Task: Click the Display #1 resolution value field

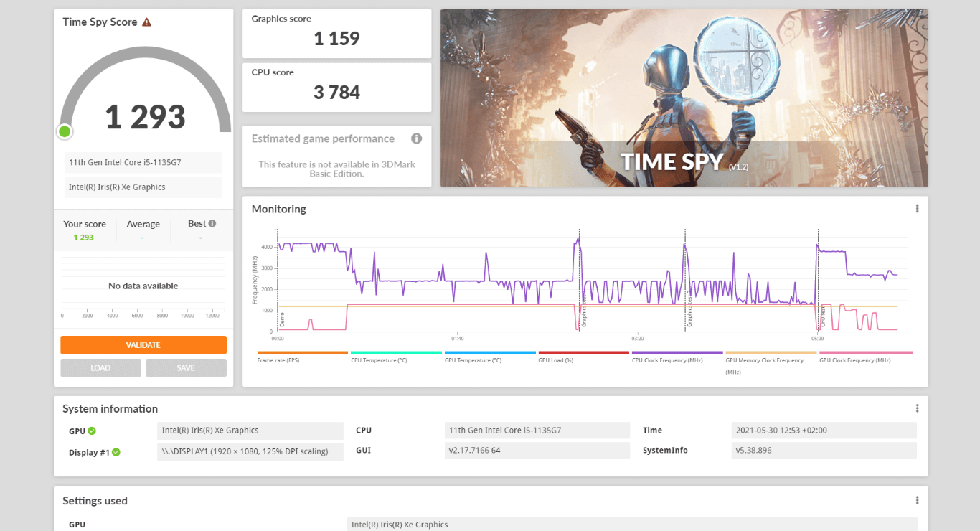Action: point(250,451)
